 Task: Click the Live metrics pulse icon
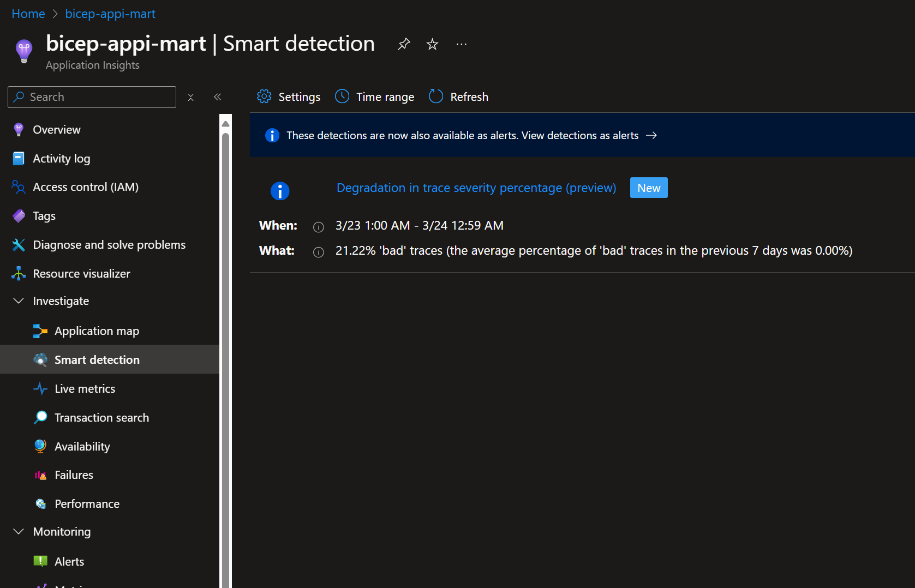pyautogui.click(x=40, y=389)
